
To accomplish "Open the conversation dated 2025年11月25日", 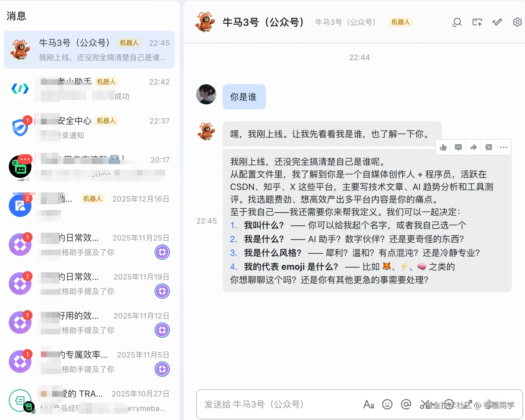I will pos(89,245).
